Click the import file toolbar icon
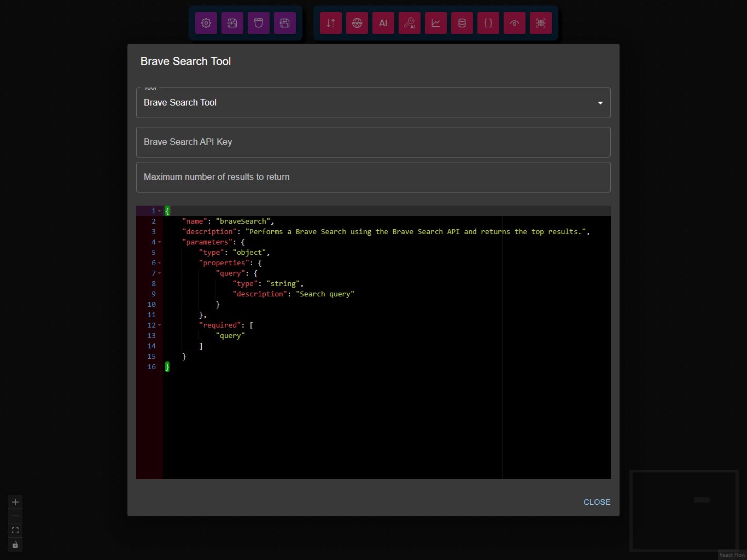Screen dimensions: 747x560 tap(232, 23)
